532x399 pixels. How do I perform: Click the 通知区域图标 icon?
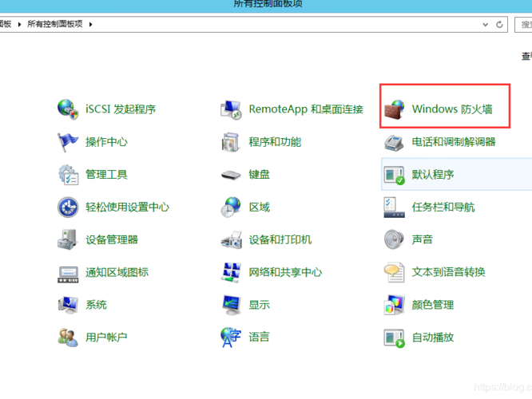[x=68, y=274]
